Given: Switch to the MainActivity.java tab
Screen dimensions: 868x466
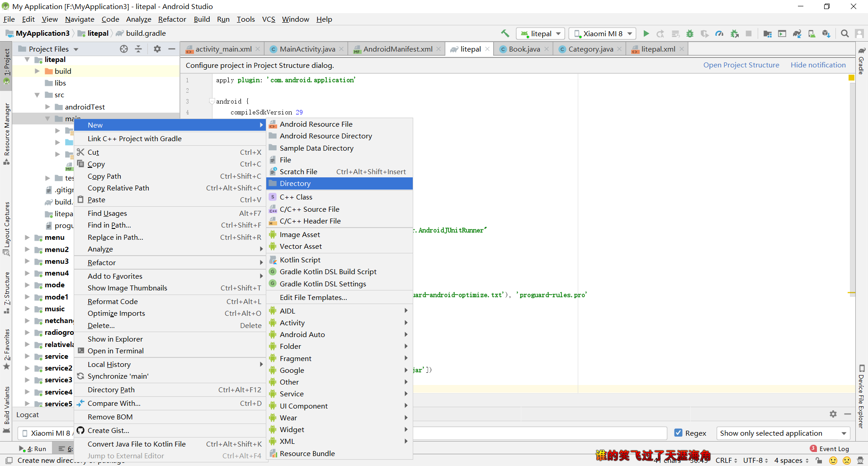Looking at the screenshot, I should tap(307, 49).
